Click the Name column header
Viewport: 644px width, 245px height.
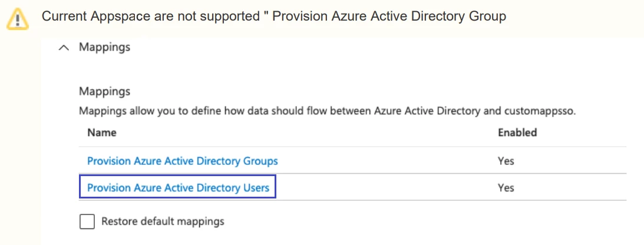(x=101, y=133)
